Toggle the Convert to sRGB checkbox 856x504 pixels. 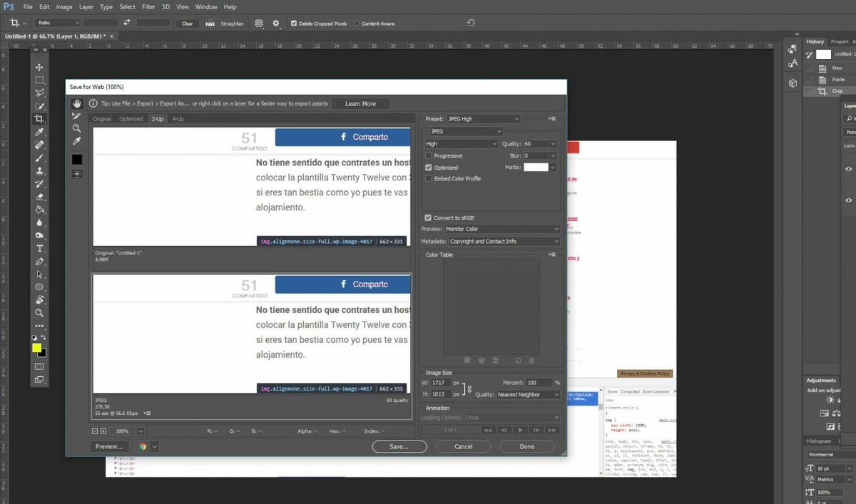click(x=428, y=217)
